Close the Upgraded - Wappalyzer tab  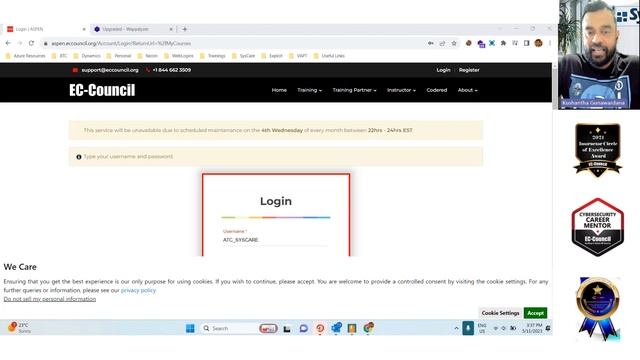click(x=171, y=29)
